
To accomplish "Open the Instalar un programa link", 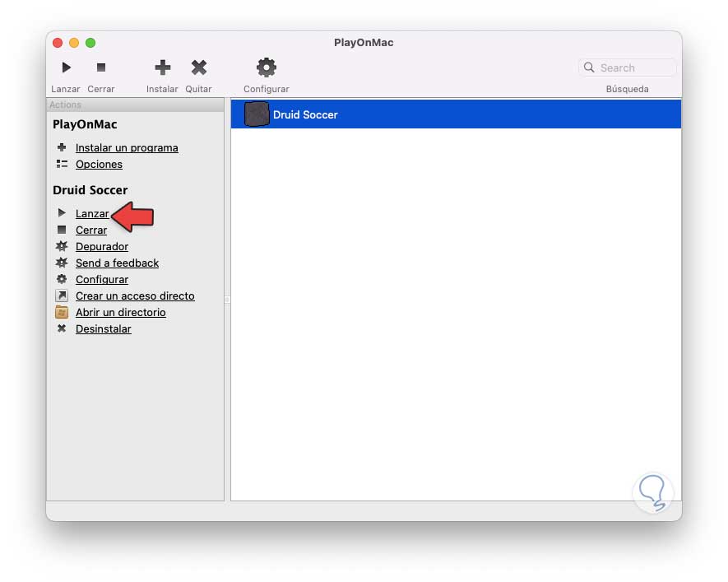I will click(127, 147).
